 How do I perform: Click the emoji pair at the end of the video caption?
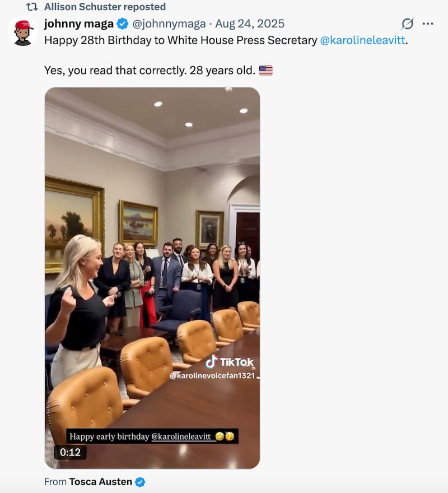[225, 436]
